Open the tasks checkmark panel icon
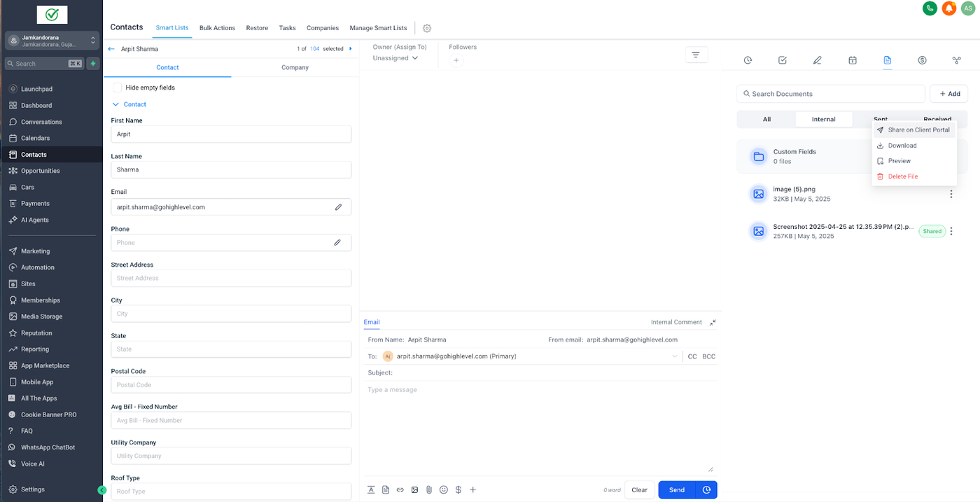 point(783,60)
